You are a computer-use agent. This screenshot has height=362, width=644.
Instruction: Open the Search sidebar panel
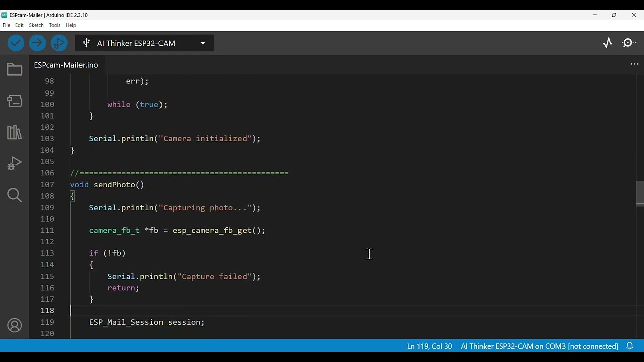pos(15,195)
